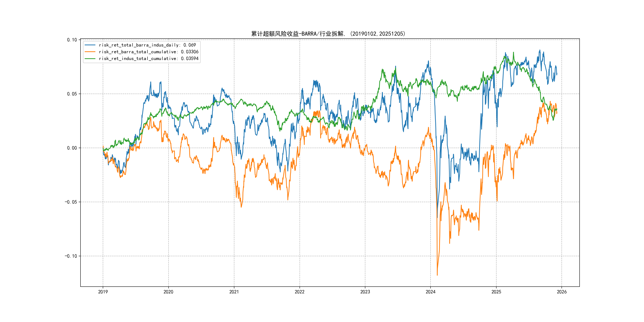This screenshot has width=644, height=322.
Task: Click the 2023 x-axis tick label
Action: point(365,292)
